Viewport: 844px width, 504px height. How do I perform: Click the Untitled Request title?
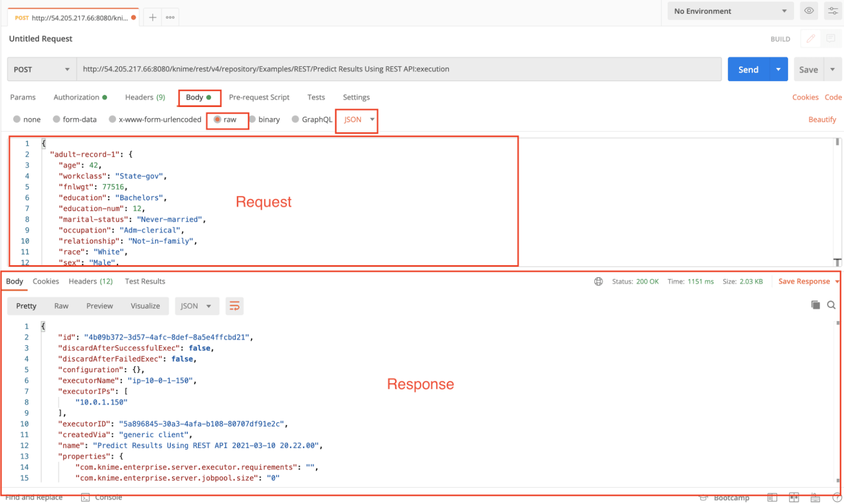[x=41, y=39]
